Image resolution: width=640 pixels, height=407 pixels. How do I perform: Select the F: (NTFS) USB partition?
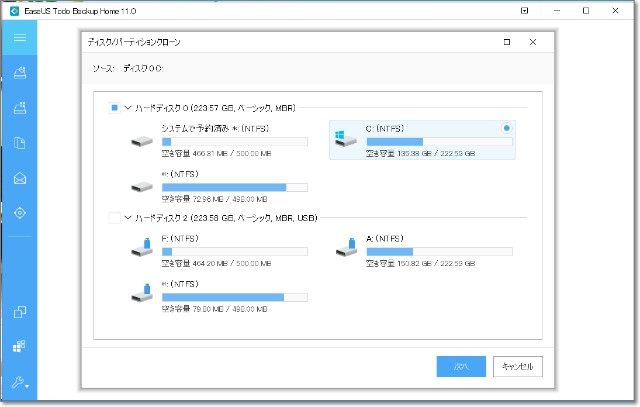pos(220,246)
